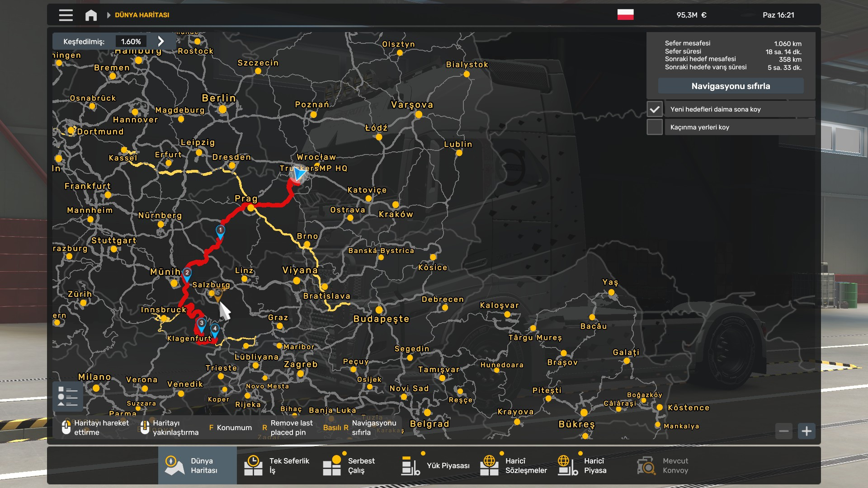Select waypoint pin 4 on route
The height and width of the screenshot is (488, 868).
click(x=215, y=330)
